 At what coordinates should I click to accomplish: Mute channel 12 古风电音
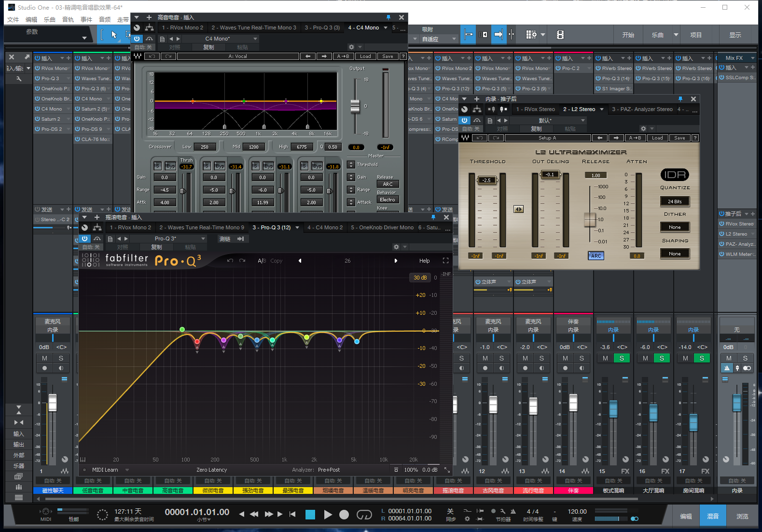[x=485, y=358]
